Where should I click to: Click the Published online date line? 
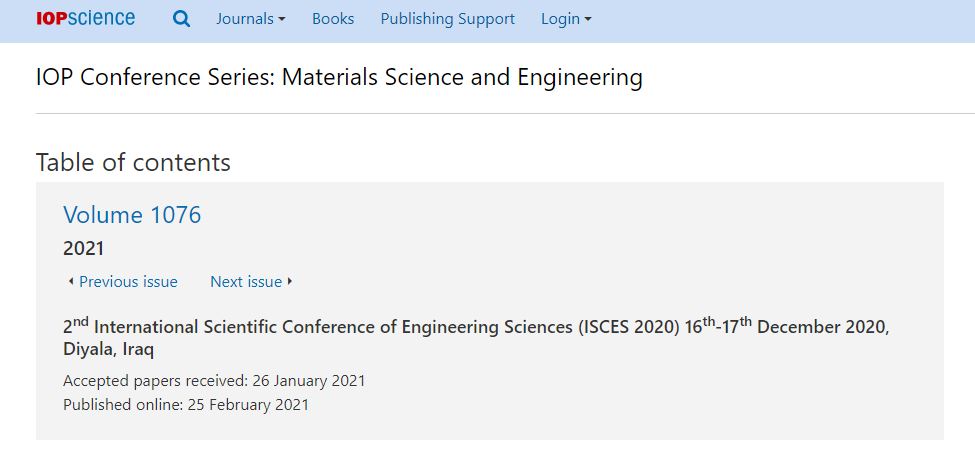[186, 405]
